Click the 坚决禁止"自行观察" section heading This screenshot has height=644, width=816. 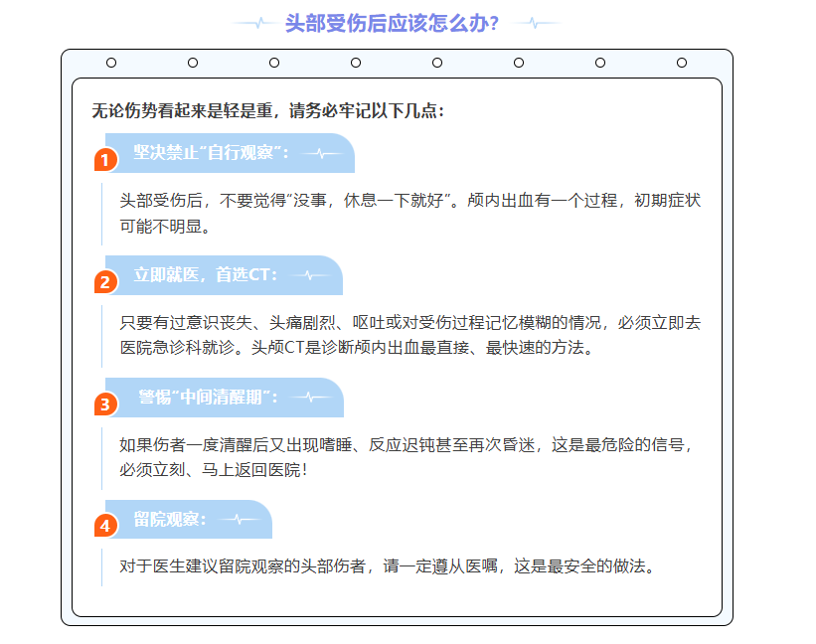pos(212,153)
